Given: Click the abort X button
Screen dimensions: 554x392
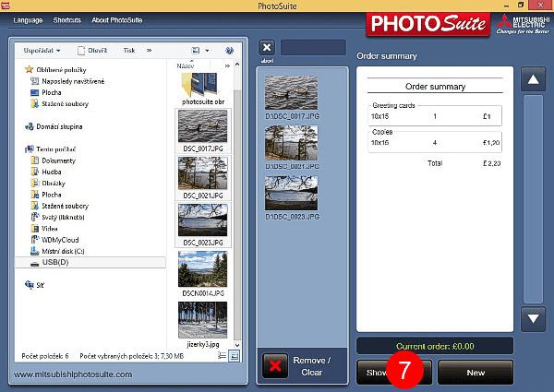Looking at the screenshot, I should click(x=267, y=47).
